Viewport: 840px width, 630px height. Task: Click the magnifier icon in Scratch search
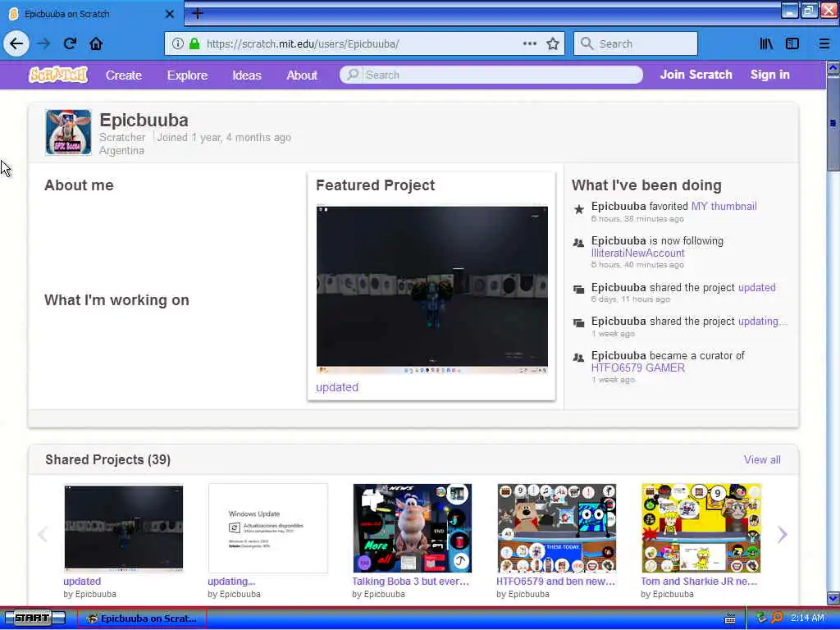pyautogui.click(x=353, y=75)
